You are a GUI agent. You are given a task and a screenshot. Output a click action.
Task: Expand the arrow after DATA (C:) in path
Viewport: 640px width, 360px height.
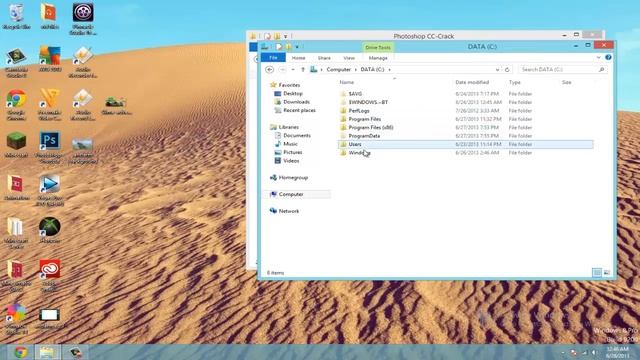[389, 69]
